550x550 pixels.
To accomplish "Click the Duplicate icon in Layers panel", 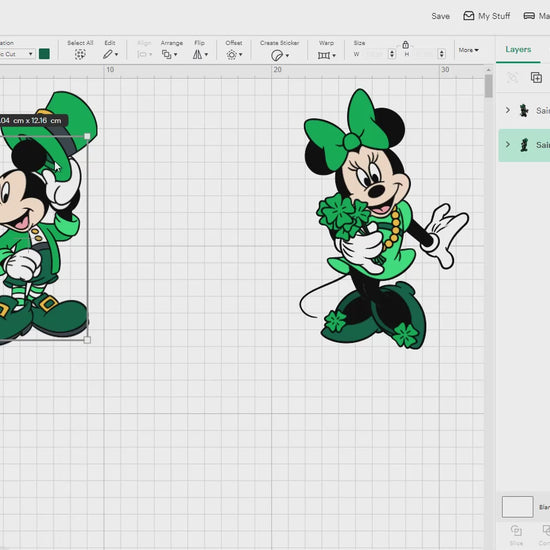I will (x=536, y=78).
